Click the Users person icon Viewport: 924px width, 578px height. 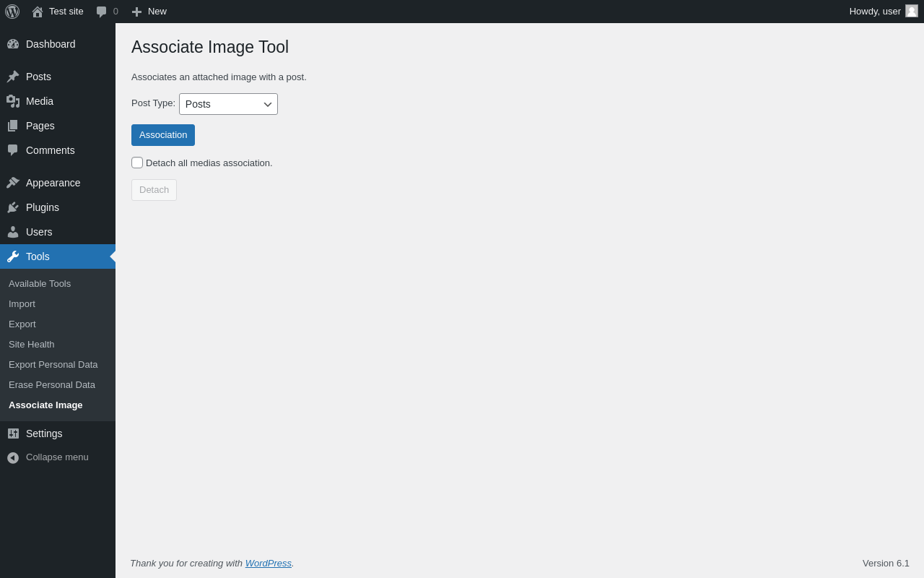(x=13, y=232)
